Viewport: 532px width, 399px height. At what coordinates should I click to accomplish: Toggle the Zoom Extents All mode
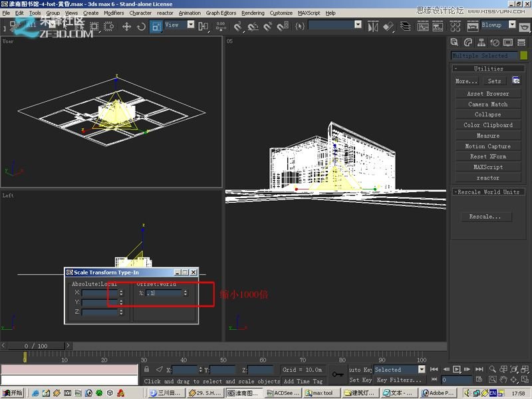click(x=526, y=370)
